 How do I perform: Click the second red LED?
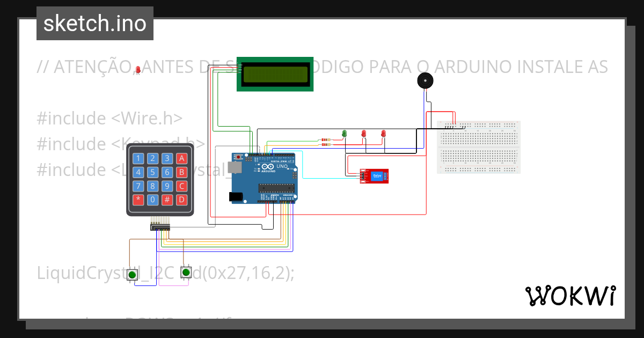383,134
